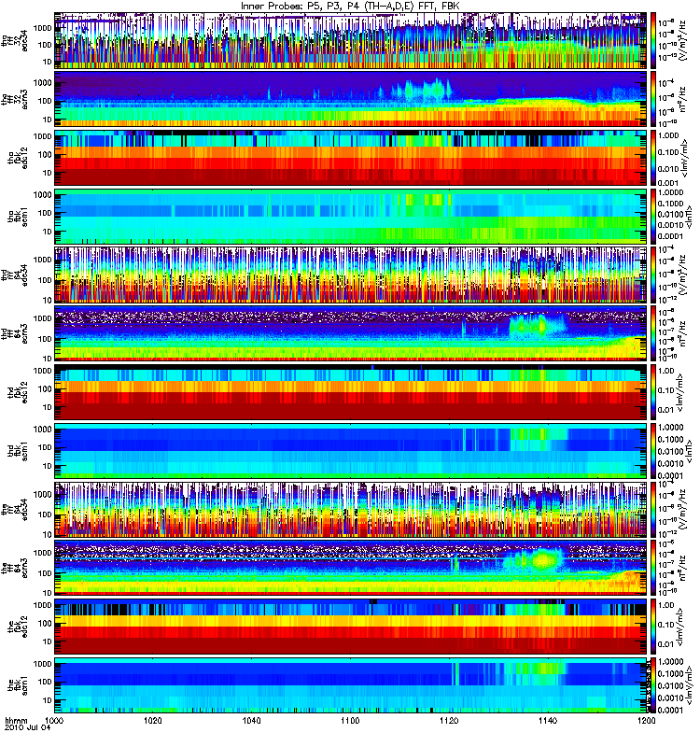
Task: Click the 'hhmm' axis unit label
Action: pyautogui.click(x=17, y=721)
